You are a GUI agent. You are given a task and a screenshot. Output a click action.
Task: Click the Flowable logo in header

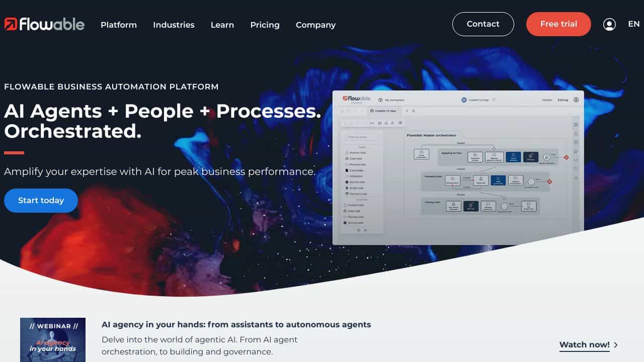44,24
